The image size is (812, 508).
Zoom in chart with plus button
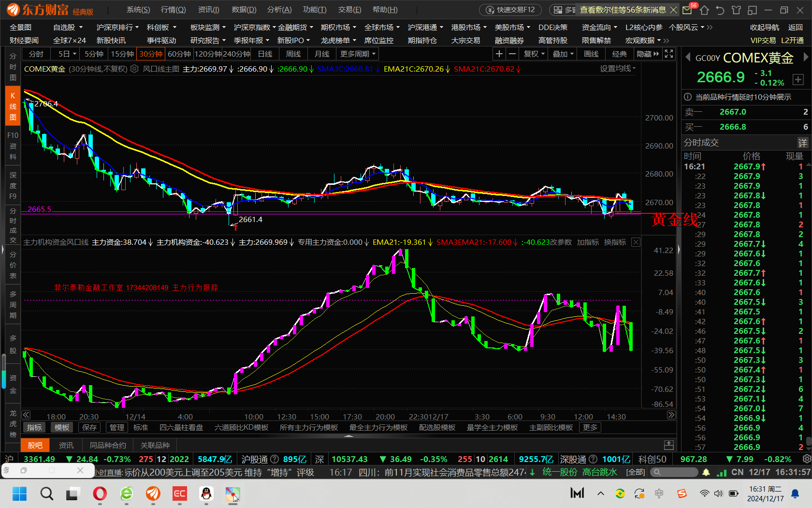(499, 54)
